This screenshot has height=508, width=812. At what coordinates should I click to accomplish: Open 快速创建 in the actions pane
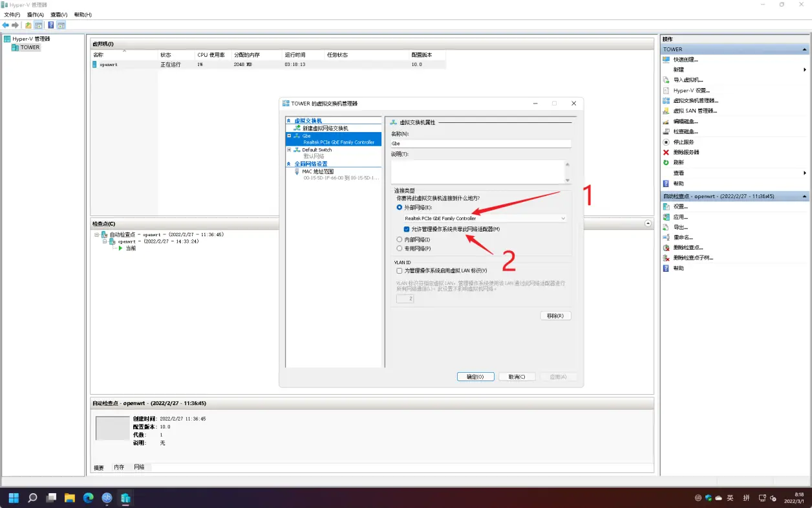point(685,60)
